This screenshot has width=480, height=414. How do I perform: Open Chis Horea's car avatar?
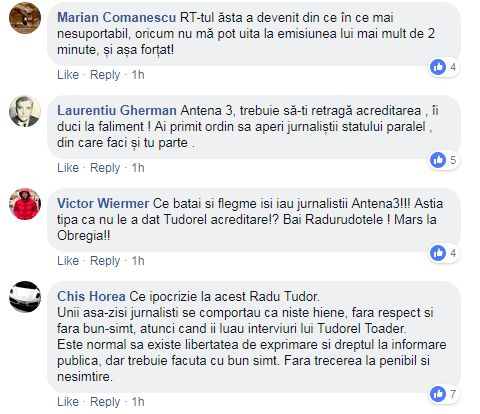(25, 297)
